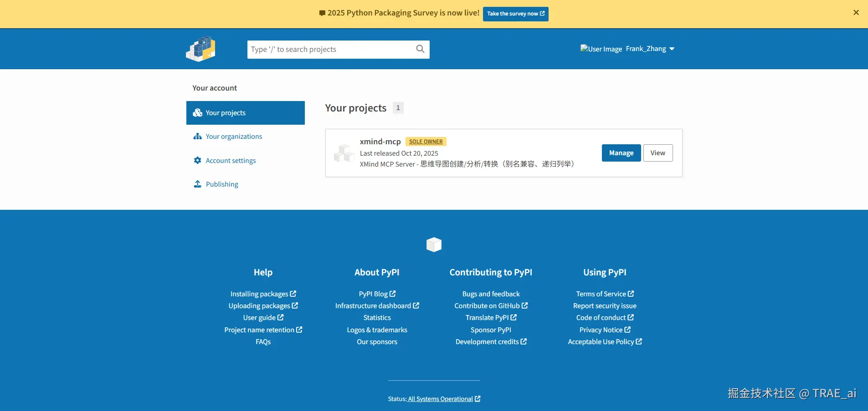This screenshot has width=868, height=411.
Task: Click the search magnifier icon
Action: tap(420, 49)
